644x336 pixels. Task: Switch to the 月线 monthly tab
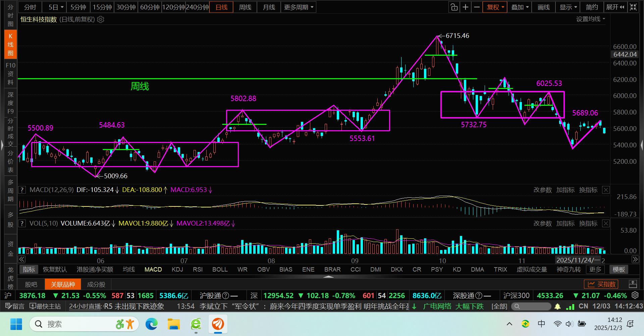[269, 7]
